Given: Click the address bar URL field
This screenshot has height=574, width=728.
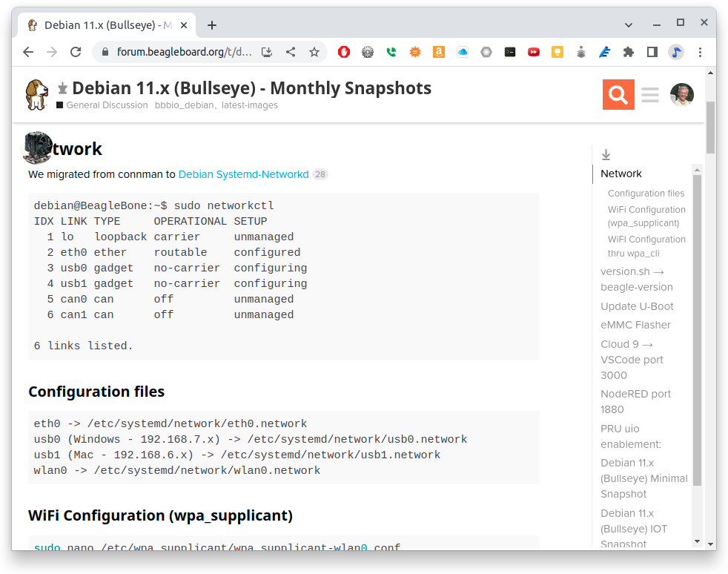Looking at the screenshot, I should [x=184, y=52].
